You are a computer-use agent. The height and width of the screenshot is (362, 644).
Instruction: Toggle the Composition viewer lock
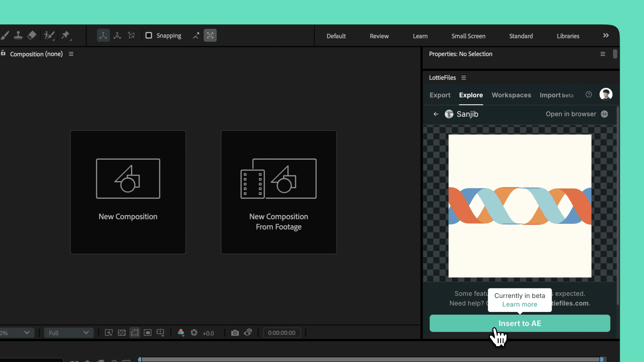click(3, 53)
